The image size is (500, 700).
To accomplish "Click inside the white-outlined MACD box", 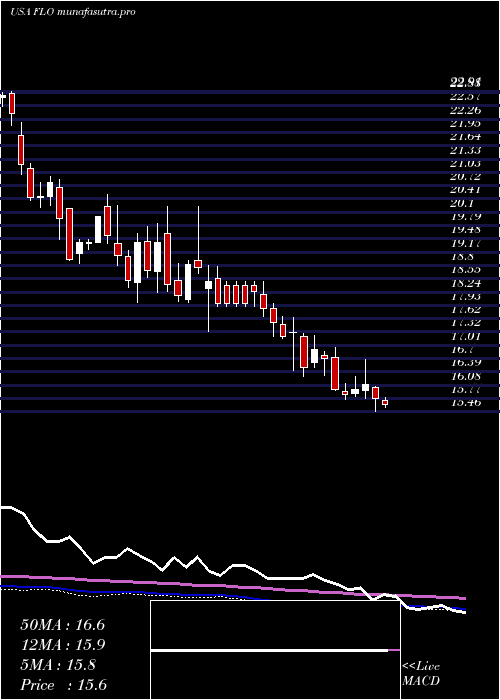I will (x=275, y=650).
